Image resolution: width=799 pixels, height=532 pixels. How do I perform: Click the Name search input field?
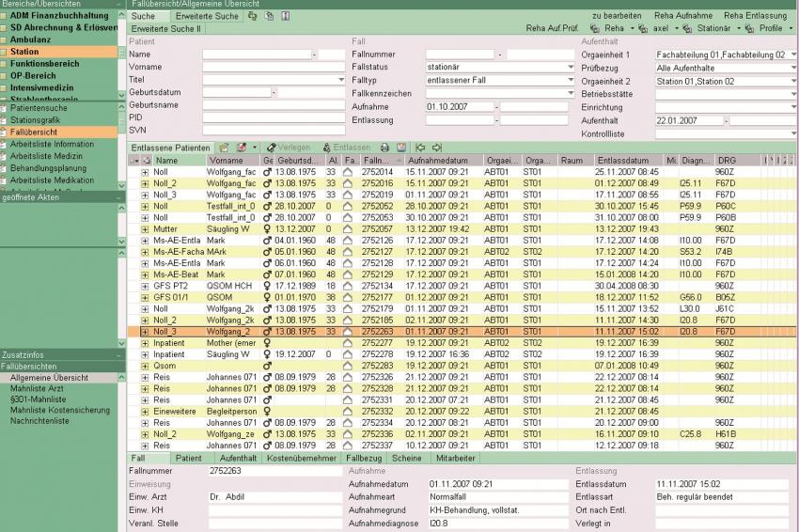(x=257, y=54)
